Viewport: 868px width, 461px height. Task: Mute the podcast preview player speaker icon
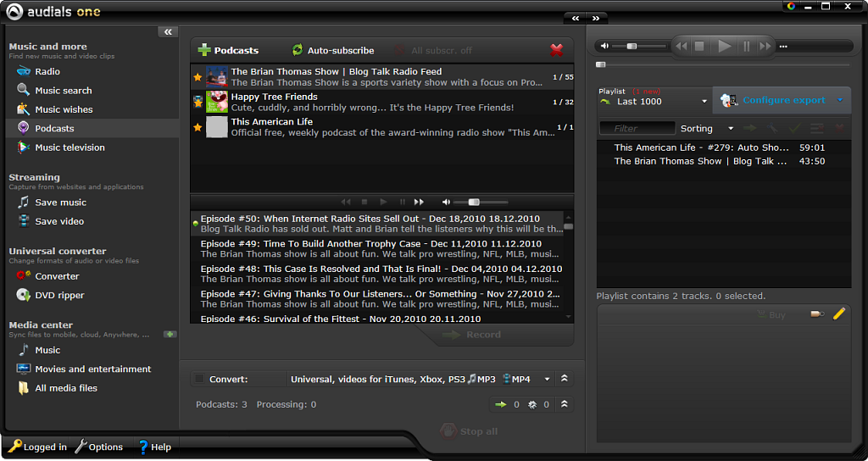(446, 202)
